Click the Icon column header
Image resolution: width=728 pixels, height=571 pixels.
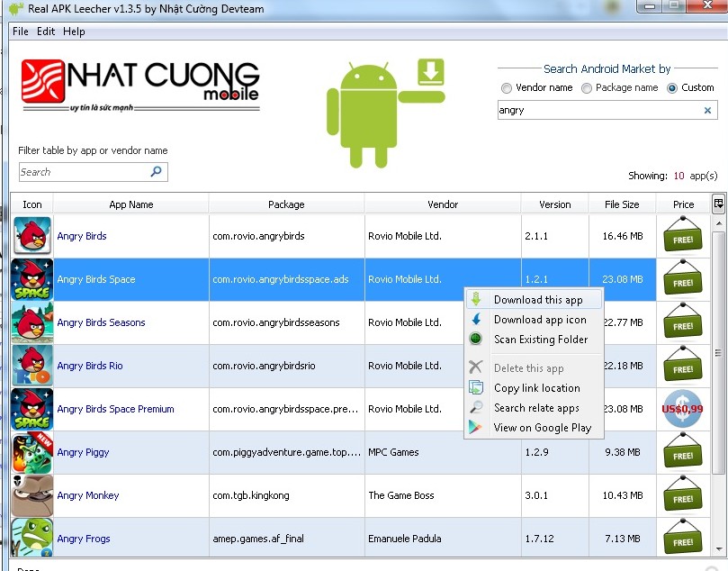[x=32, y=204]
